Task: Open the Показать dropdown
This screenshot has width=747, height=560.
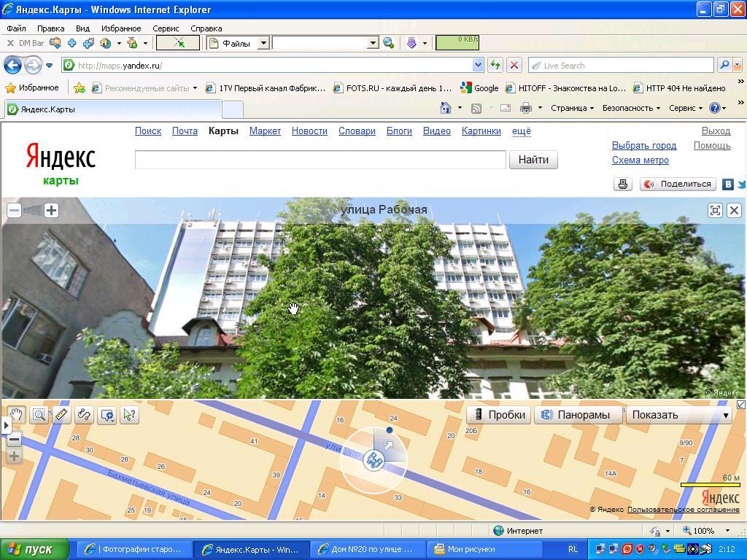Action: pyautogui.click(x=679, y=415)
